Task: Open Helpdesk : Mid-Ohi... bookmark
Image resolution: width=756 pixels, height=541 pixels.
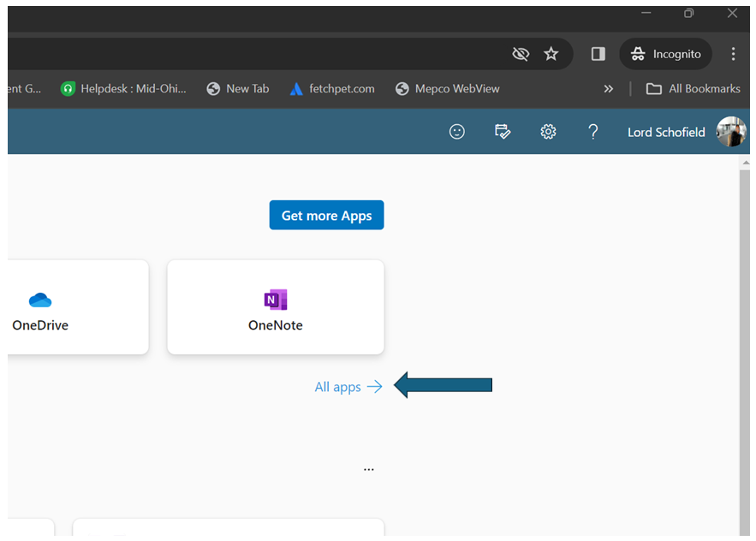Action: click(x=123, y=89)
